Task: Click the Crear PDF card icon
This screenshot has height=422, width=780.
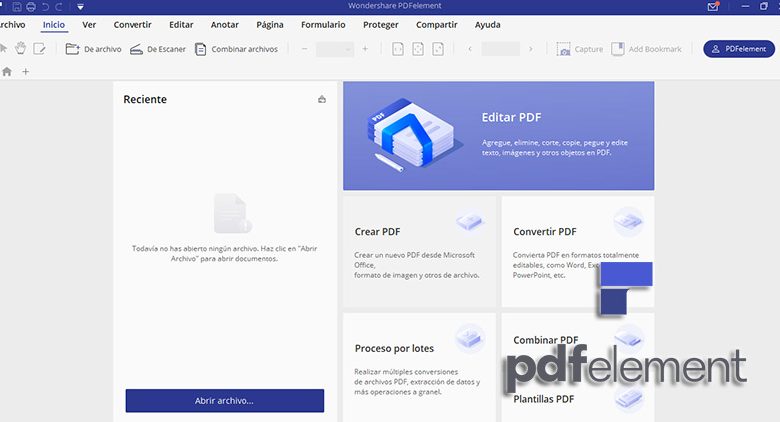Action: pos(470,221)
